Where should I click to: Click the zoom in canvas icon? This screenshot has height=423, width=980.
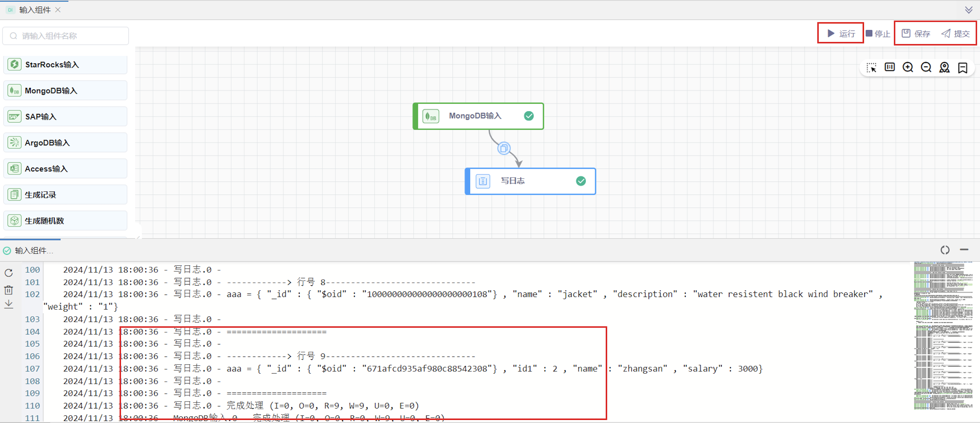click(x=908, y=67)
